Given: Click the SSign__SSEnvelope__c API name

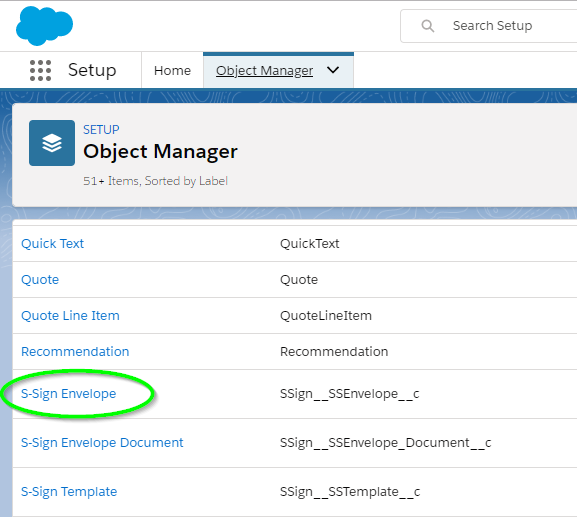Looking at the screenshot, I should tap(350, 394).
